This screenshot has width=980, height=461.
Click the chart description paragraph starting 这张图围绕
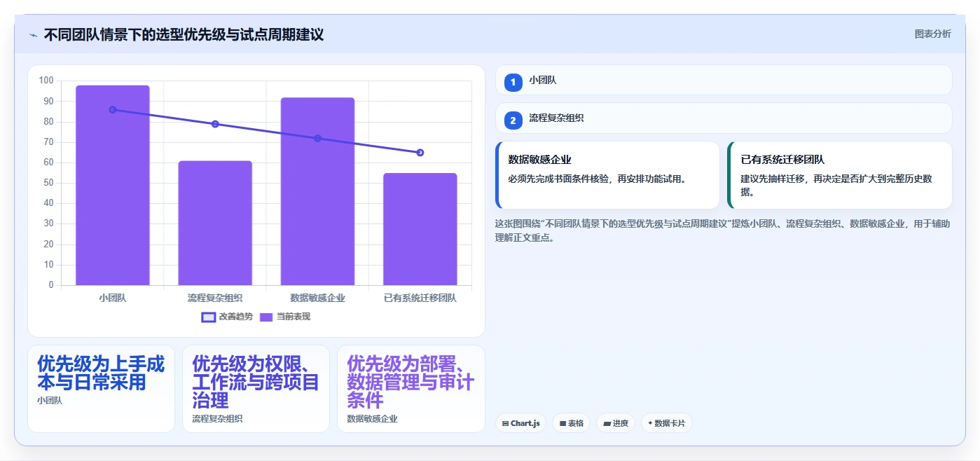click(723, 230)
